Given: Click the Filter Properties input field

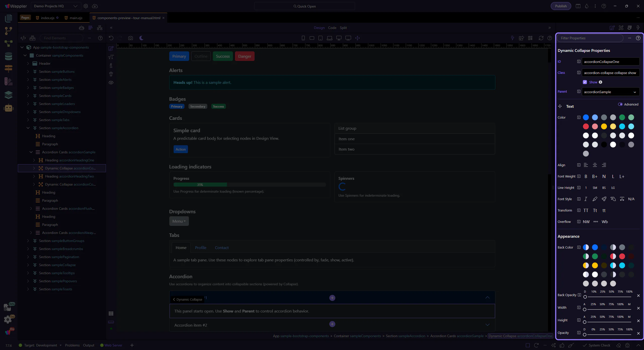Looking at the screenshot, I should (590, 38).
